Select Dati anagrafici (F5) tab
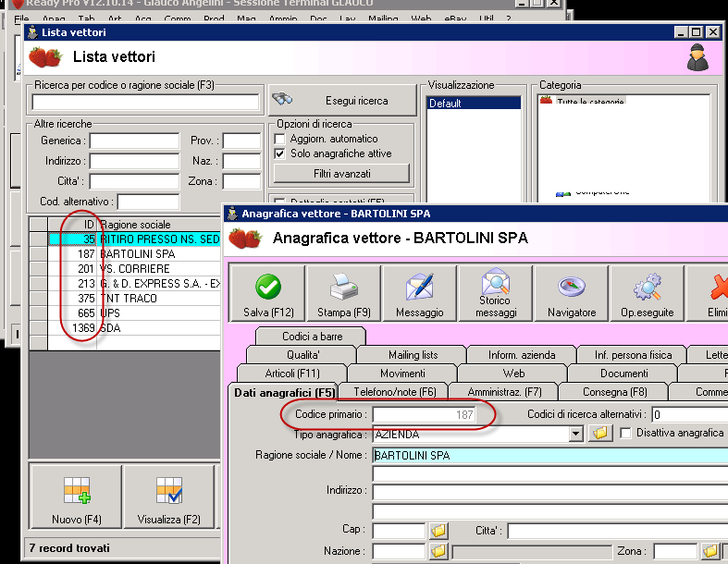This screenshot has width=728, height=564. (284, 393)
